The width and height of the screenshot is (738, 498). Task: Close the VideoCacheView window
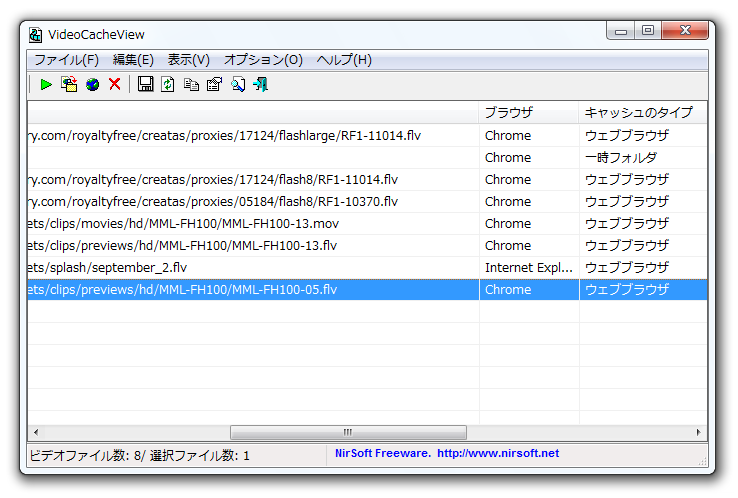pyautogui.click(x=685, y=31)
